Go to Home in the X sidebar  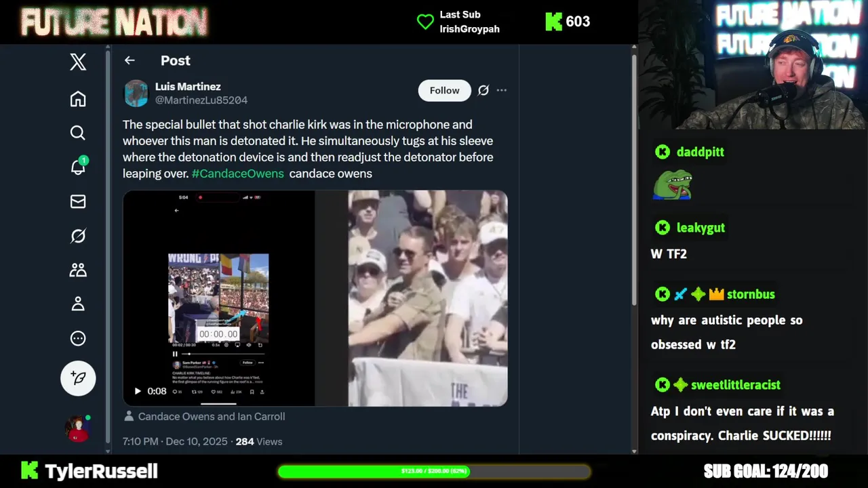[78, 99]
